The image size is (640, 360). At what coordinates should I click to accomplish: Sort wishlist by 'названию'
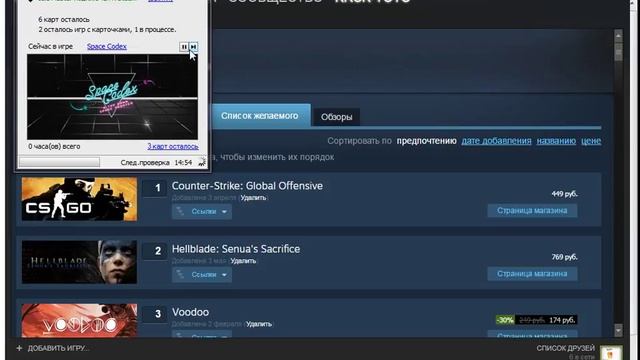556,141
